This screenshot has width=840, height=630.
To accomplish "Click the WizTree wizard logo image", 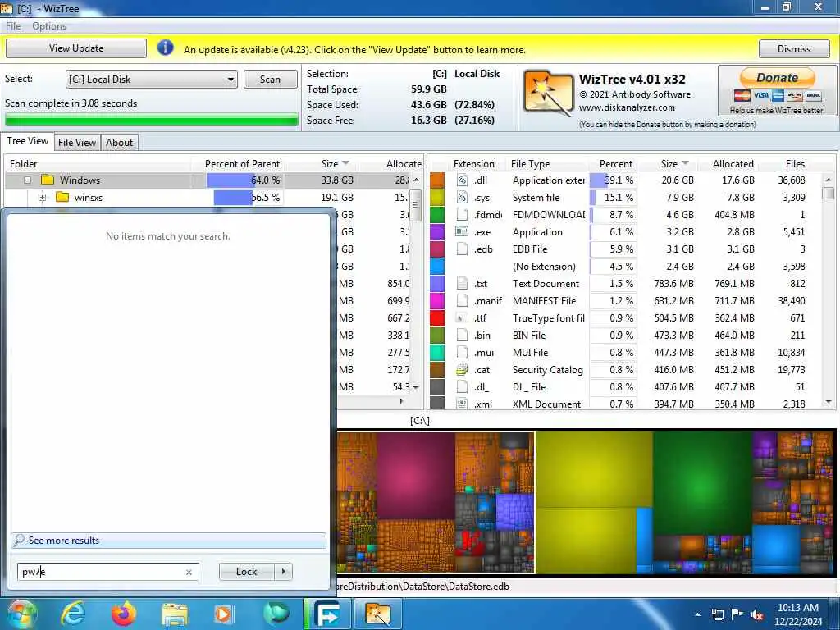I will click(547, 94).
